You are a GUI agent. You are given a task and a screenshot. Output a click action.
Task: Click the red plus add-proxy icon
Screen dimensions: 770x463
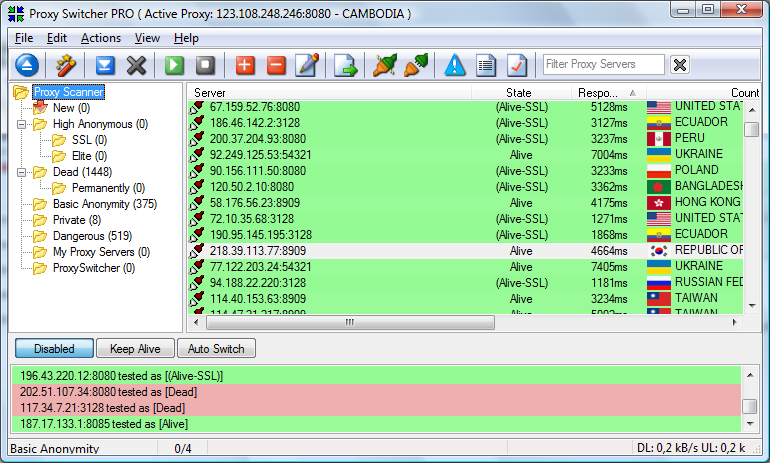245,65
